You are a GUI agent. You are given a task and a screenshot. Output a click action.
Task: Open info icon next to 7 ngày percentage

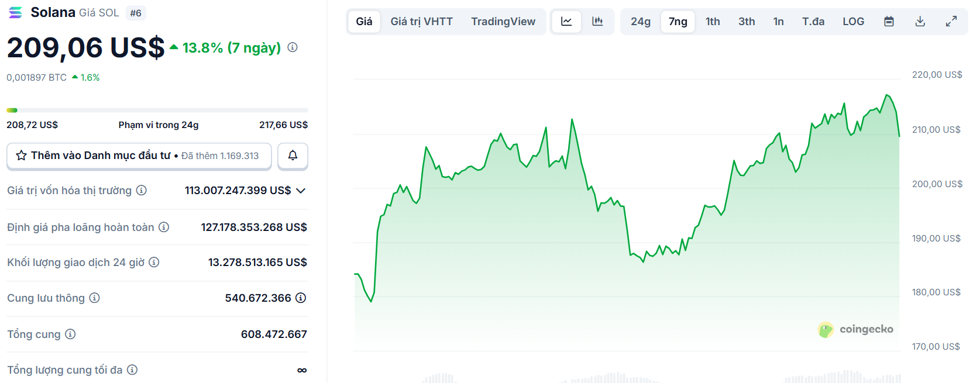pos(293,47)
